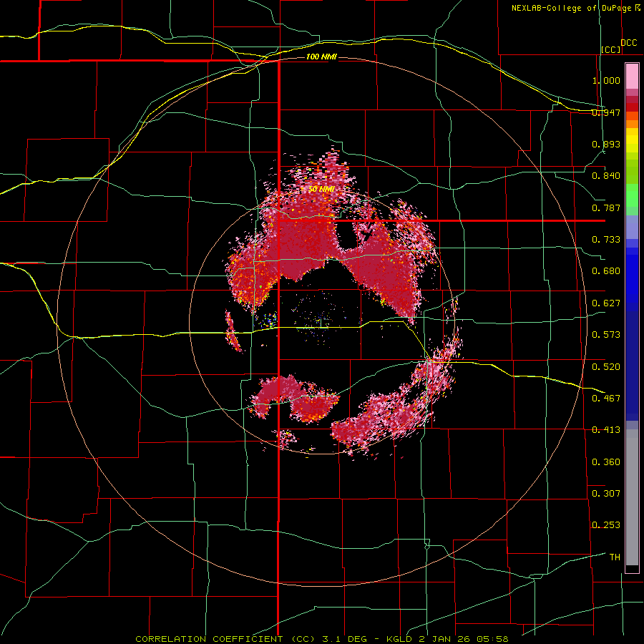Image resolution: width=644 pixels, height=644 pixels.
Task: Click the gray lower segment of color bar
Action: point(632,497)
